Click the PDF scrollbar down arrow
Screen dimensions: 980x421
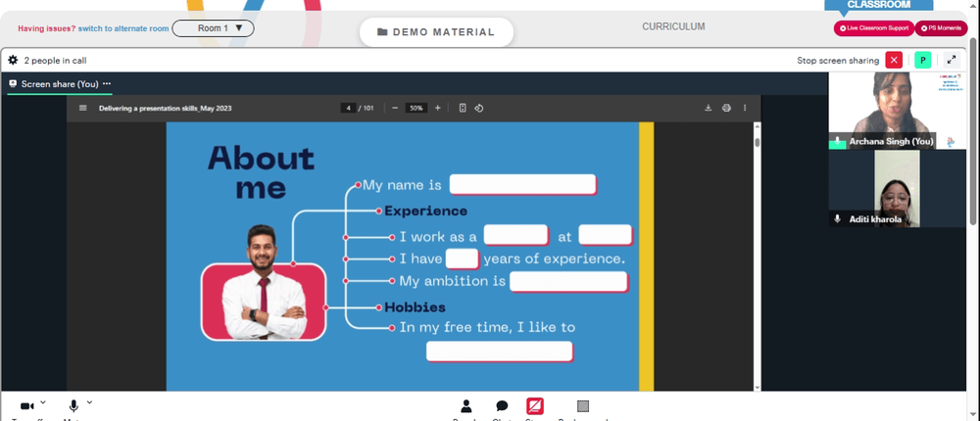coord(757,388)
